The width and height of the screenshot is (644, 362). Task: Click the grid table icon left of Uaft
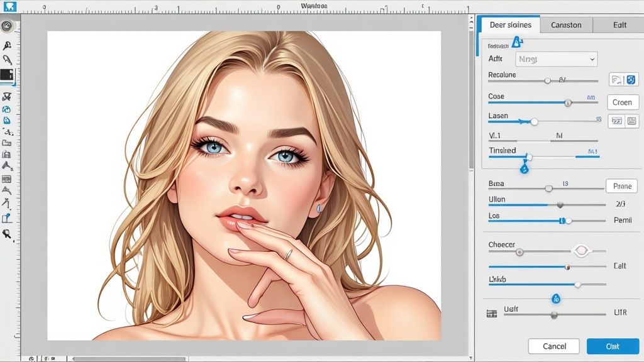pos(492,314)
